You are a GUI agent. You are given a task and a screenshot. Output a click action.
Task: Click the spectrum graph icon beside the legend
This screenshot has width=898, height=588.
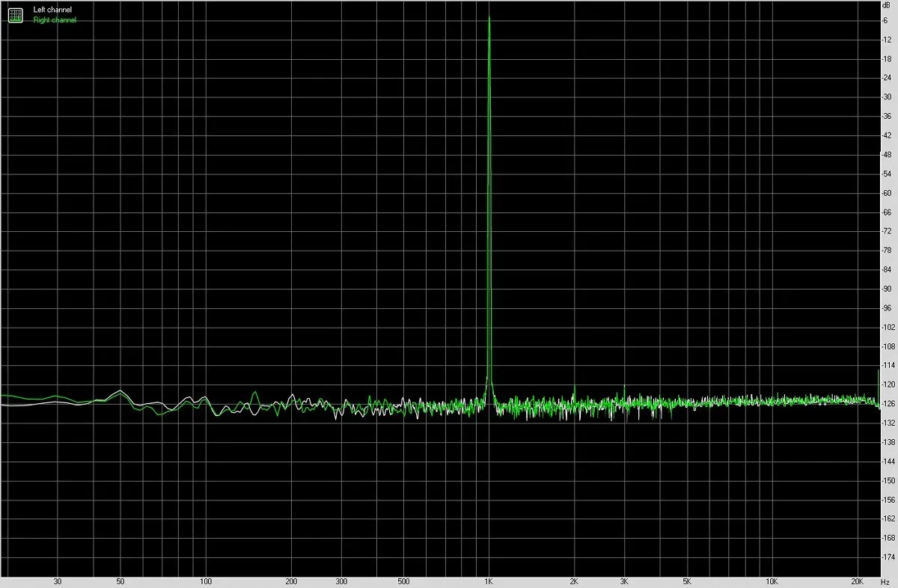pos(16,14)
